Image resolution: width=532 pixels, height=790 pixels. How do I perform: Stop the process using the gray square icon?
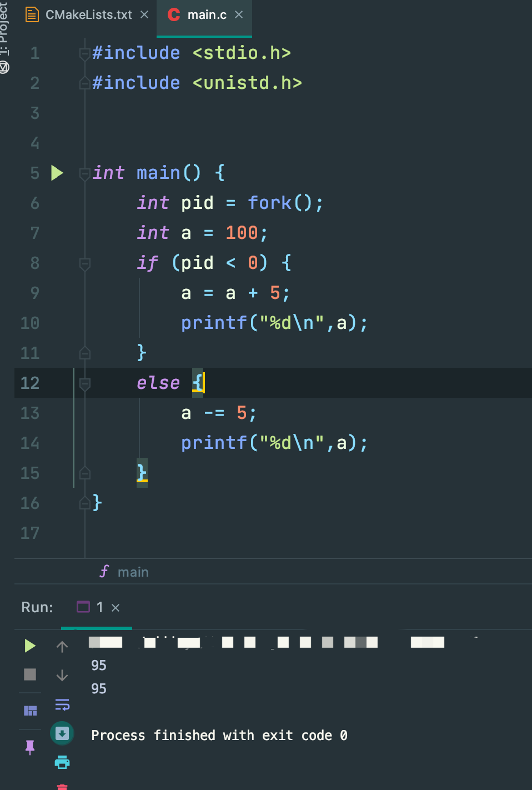click(x=30, y=674)
